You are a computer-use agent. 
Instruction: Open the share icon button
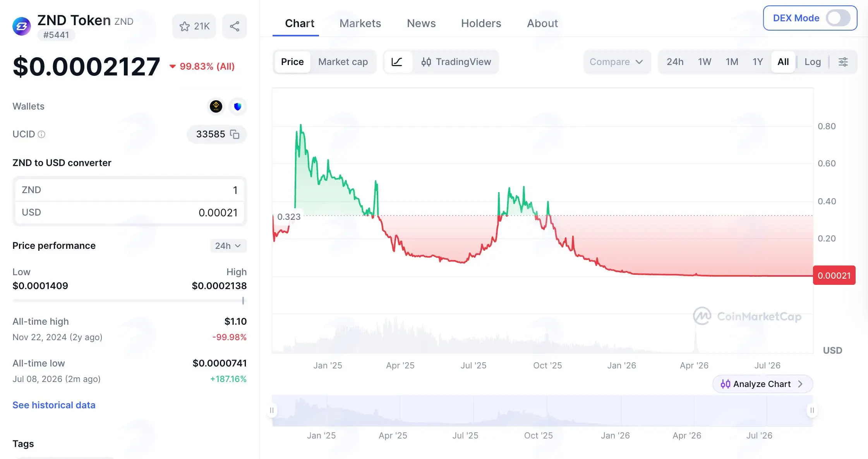(235, 26)
